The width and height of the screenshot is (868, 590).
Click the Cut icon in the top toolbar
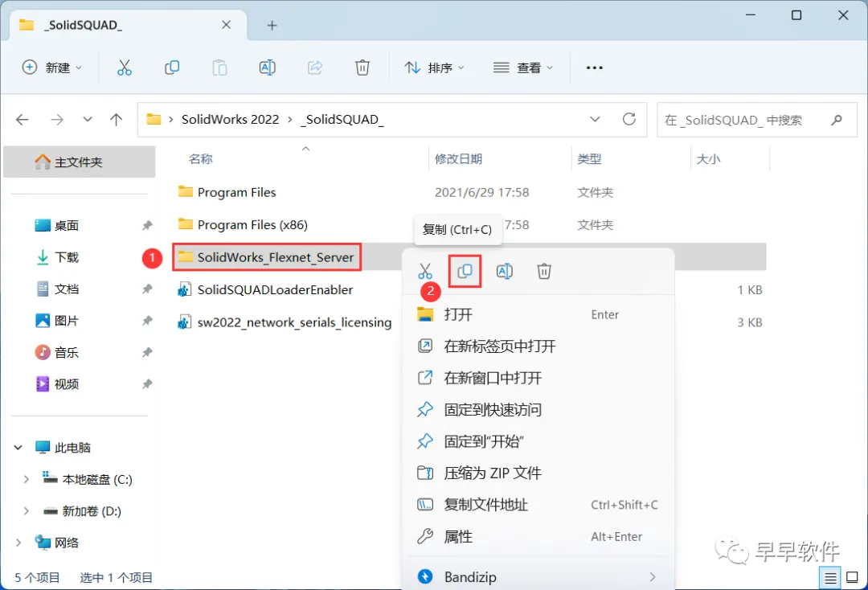[125, 68]
